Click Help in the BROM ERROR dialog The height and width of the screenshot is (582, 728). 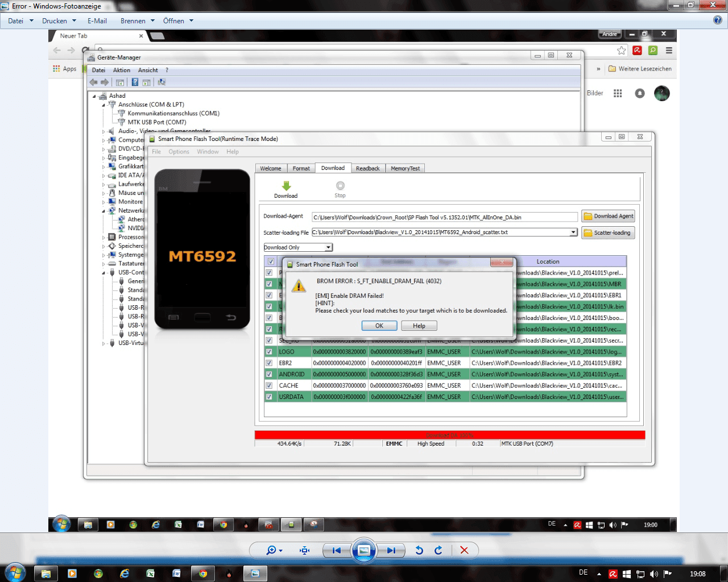(419, 326)
